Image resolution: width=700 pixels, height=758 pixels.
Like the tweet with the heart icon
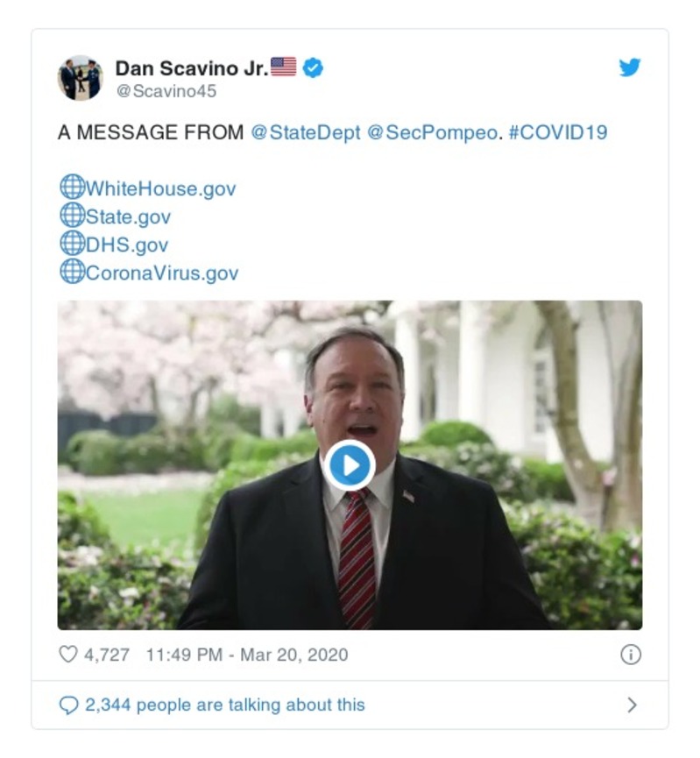coord(67,654)
